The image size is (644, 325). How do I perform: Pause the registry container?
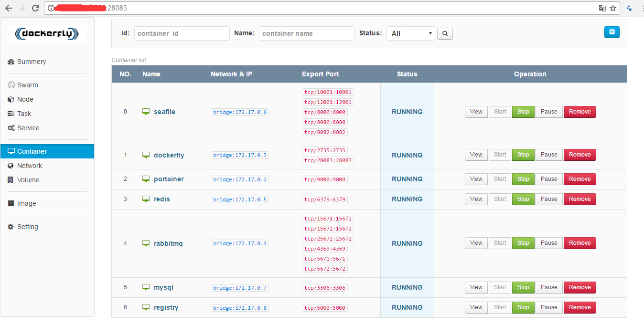(x=549, y=307)
